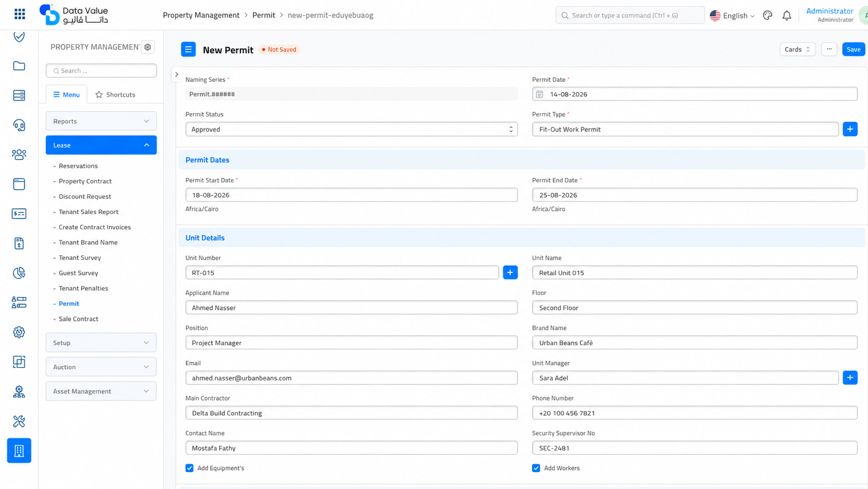Open the list items sidebar icon
The height and width of the screenshot is (489, 868).
coord(19,302)
